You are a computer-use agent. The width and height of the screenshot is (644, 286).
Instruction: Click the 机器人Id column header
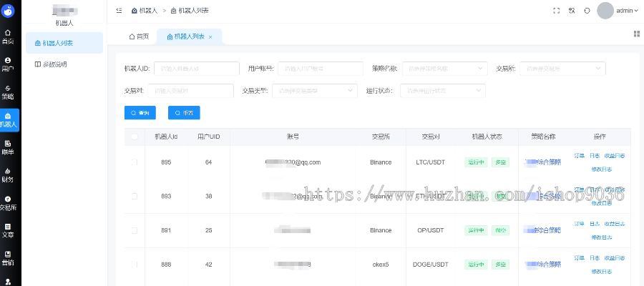[166, 137]
